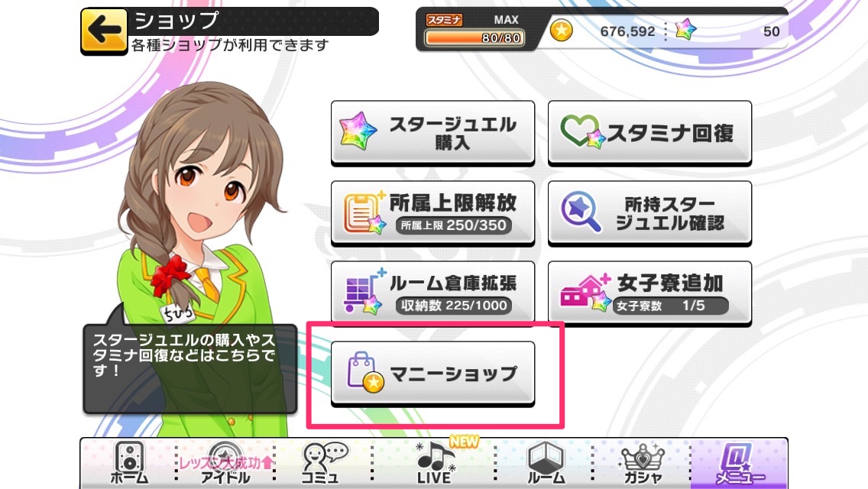868x489 pixels.
Task: Tap the stamina gauge 80/80
Action: (474, 37)
